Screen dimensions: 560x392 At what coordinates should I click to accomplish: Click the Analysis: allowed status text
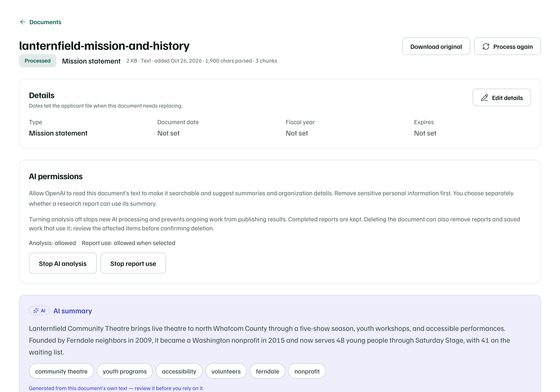tap(52, 243)
